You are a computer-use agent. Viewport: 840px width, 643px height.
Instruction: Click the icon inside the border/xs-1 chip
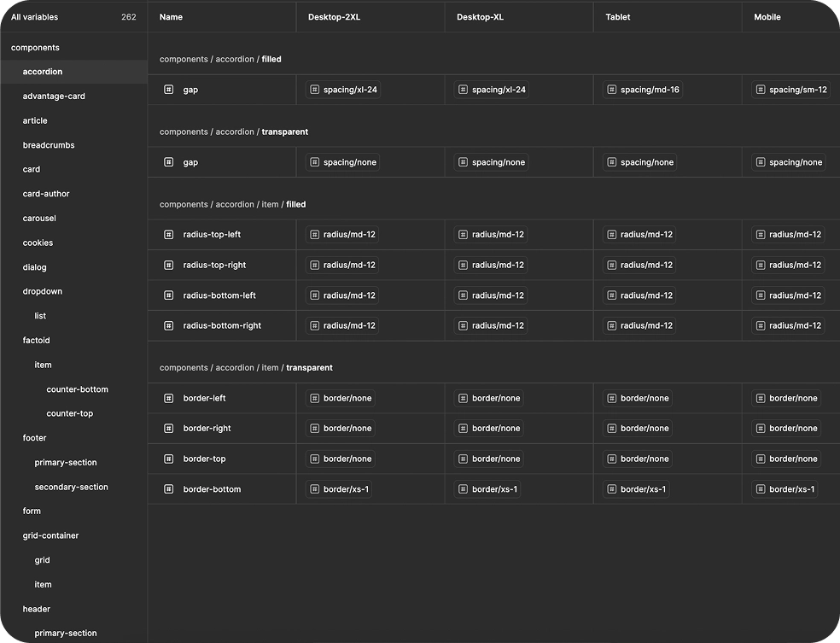point(314,489)
